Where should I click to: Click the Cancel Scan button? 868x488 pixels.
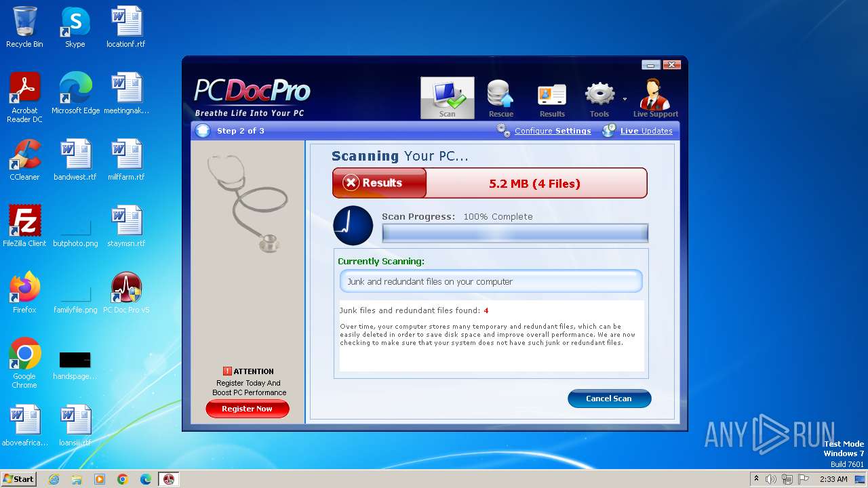point(609,399)
